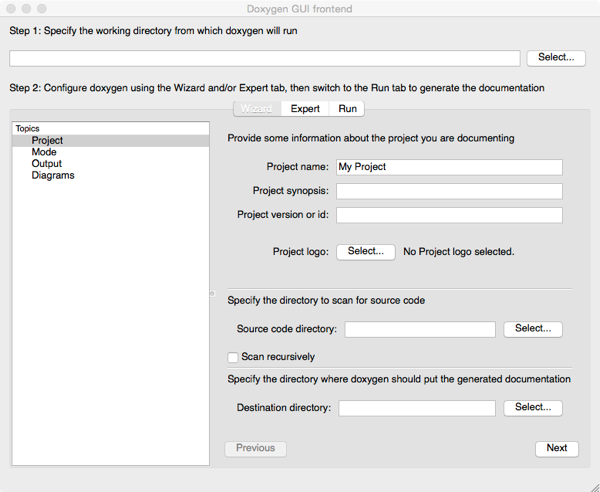Screen dimensions: 600x492
Task: Switch to the Run tab
Action: tap(347, 108)
